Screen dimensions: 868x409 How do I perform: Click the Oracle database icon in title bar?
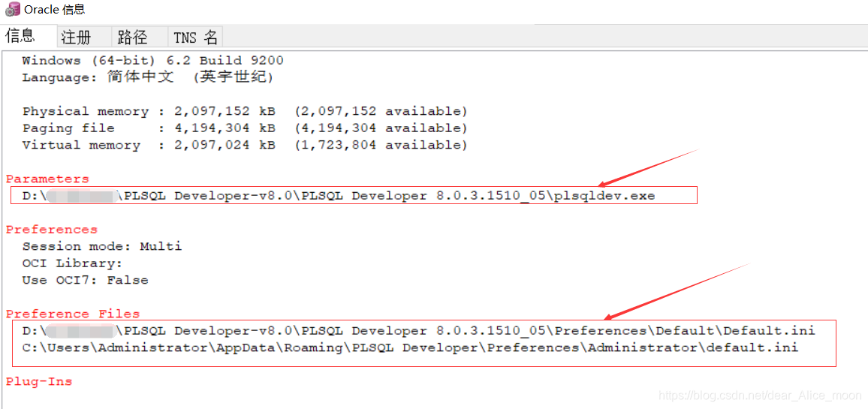coord(12,10)
